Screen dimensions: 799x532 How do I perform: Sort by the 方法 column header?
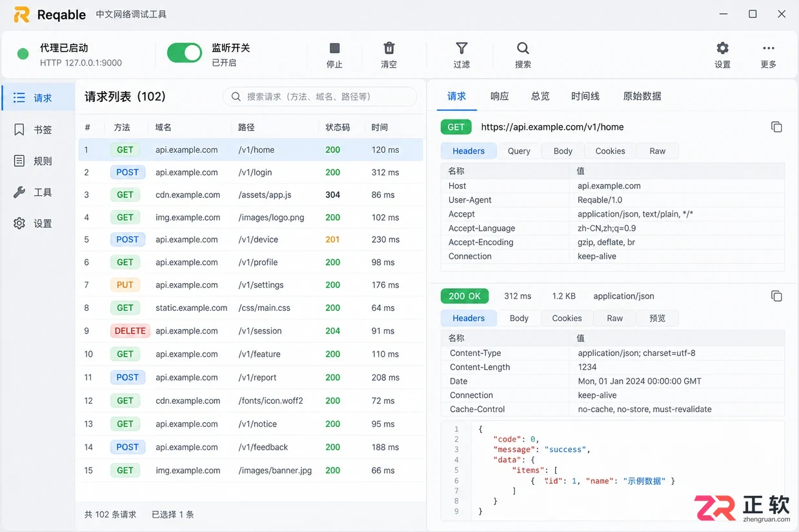click(122, 127)
